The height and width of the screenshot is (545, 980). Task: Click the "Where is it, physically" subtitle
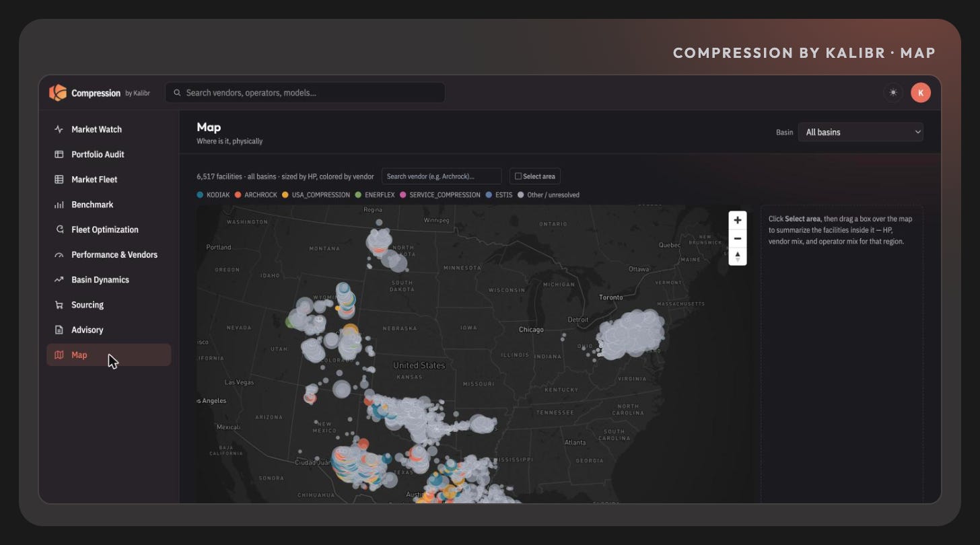click(x=230, y=141)
